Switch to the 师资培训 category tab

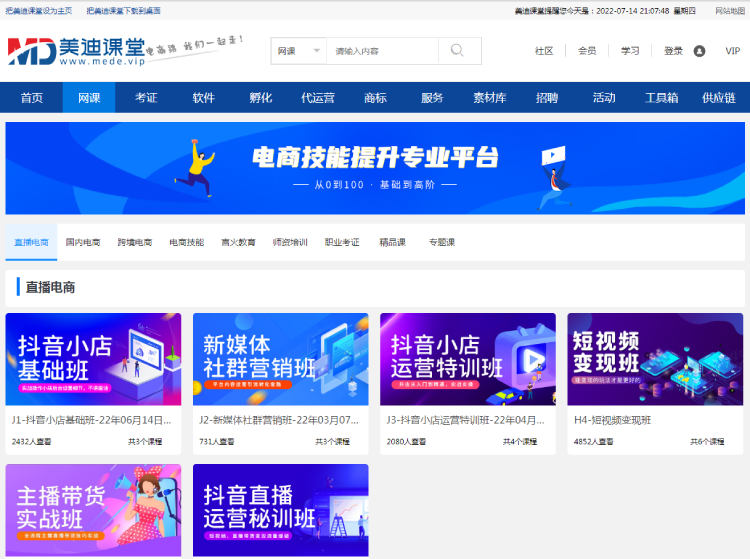[x=290, y=242]
